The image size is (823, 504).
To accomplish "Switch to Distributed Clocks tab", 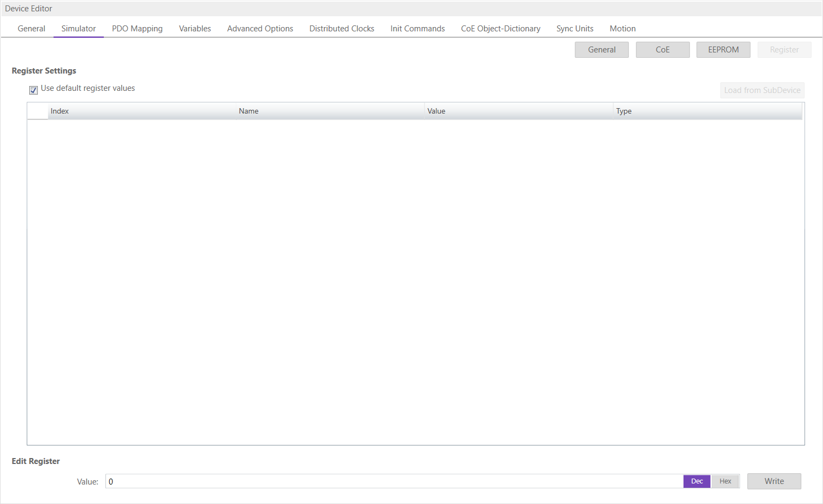I will 341,29.
